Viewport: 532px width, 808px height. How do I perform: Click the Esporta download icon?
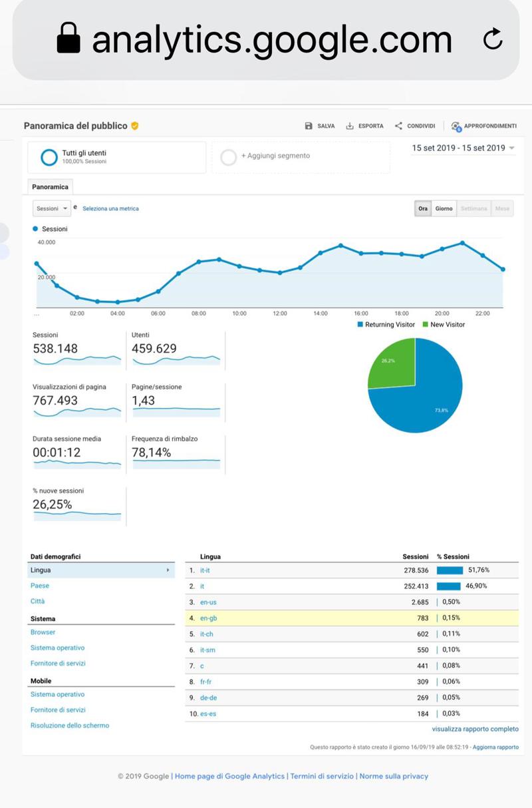pyautogui.click(x=350, y=126)
